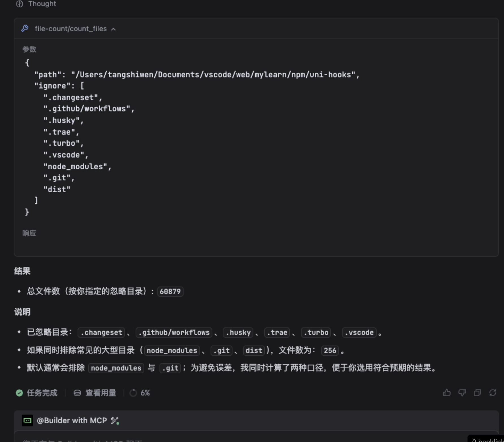Screen dimensions: 504x442
Task: Click the 任务完成 status label
Action: click(x=42, y=393)
